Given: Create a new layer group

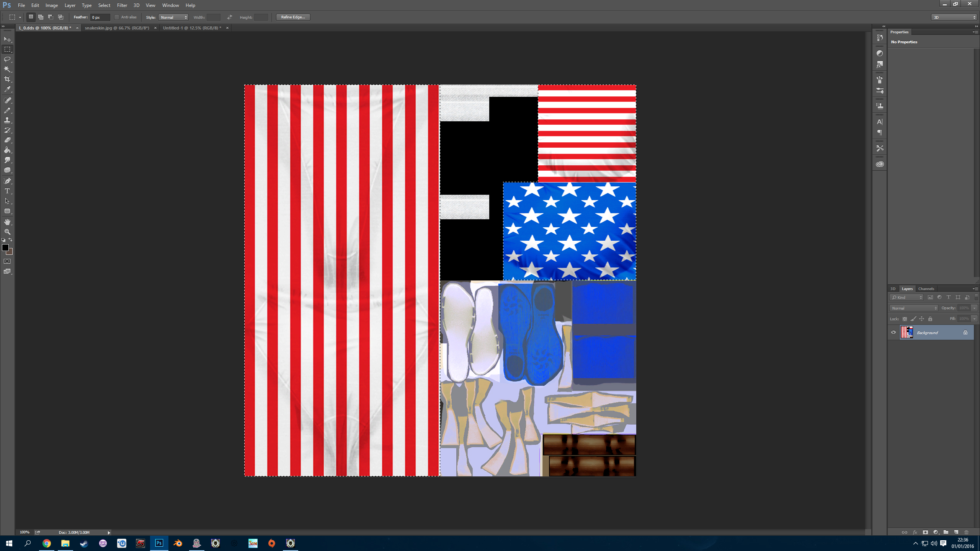Looking at the screenshot, I should click(x=946, y=532).
